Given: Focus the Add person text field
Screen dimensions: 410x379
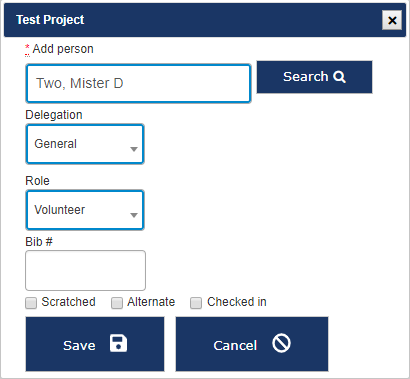Looking at the screenshot, I should tap(138, 83).
